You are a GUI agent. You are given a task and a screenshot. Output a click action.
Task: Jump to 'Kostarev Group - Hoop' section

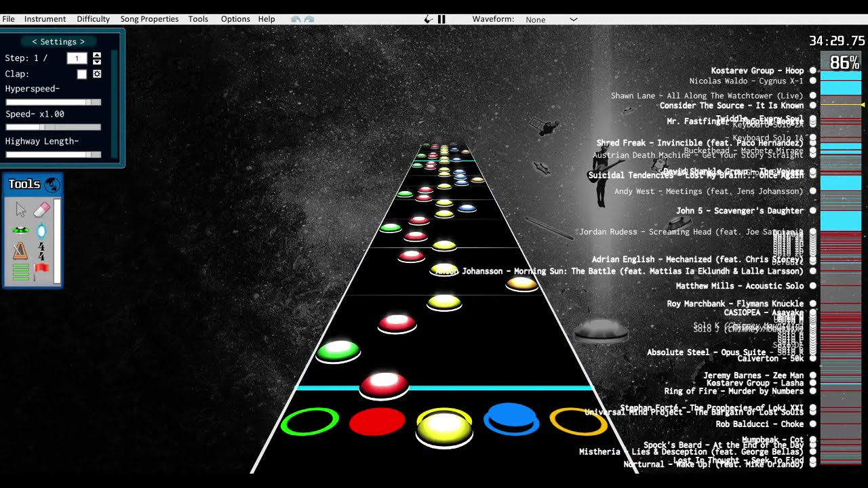coord(757,70)
